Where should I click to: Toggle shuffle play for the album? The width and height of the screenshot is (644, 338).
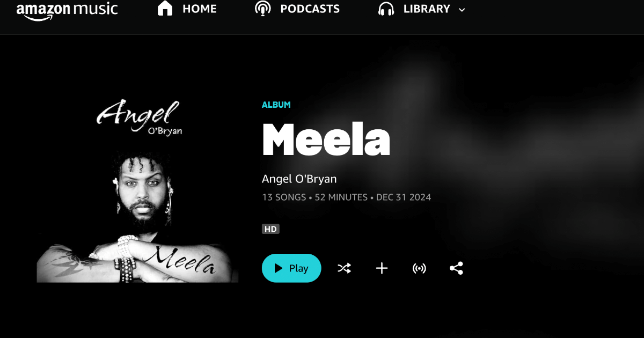(x=344, y=268)
